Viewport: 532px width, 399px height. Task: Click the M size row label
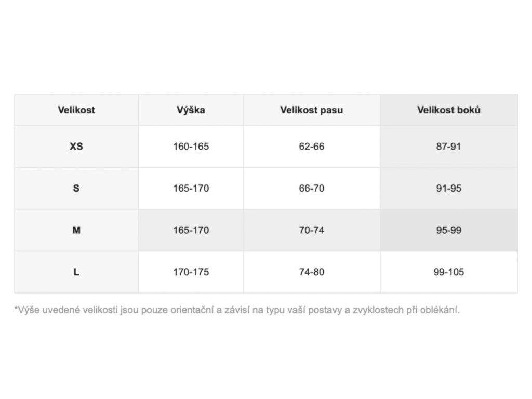coord(76,230)
